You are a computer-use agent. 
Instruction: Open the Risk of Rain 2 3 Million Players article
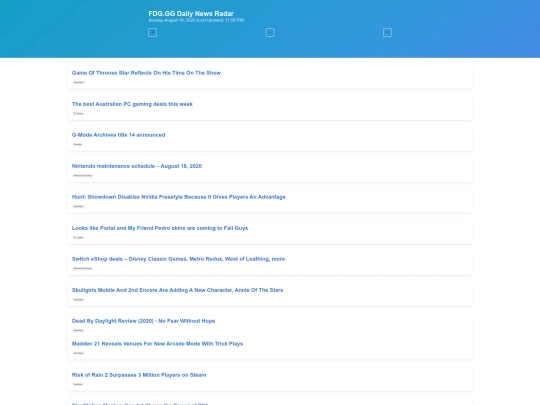pyautogui.click(x=139, y=375)
